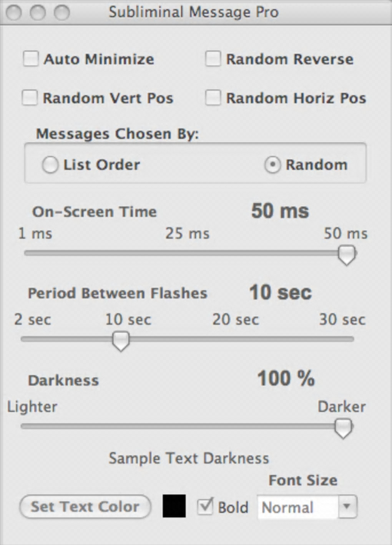Click the Subliminal Message Pro title bar
Screen dimensions: 392x545
(x=194, y=12)
